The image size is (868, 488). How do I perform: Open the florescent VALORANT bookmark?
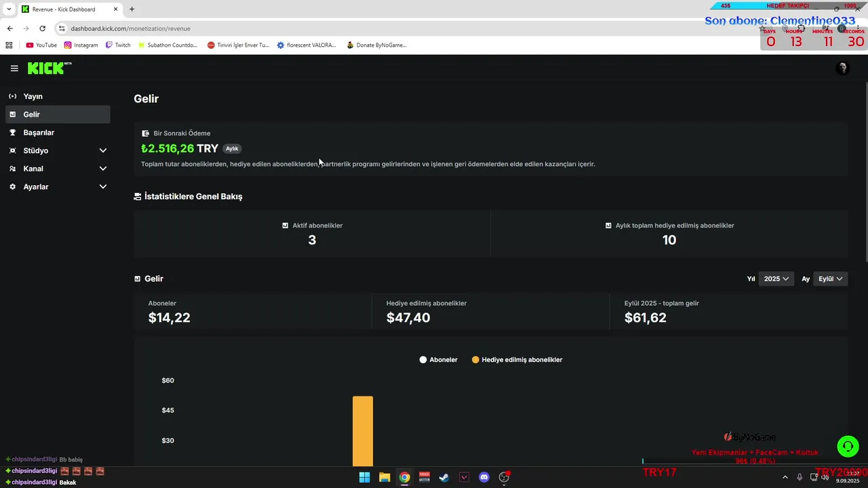[x=307, y=45]
